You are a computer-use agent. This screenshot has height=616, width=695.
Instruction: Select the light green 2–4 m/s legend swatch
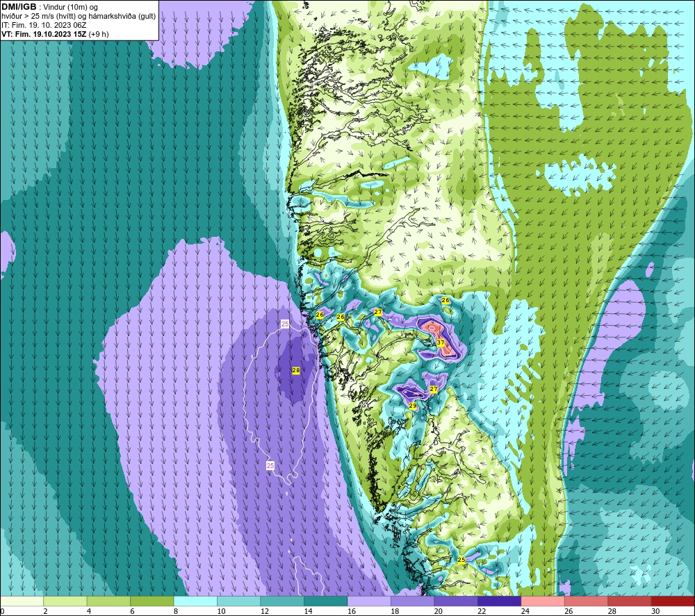click(65, 601)
